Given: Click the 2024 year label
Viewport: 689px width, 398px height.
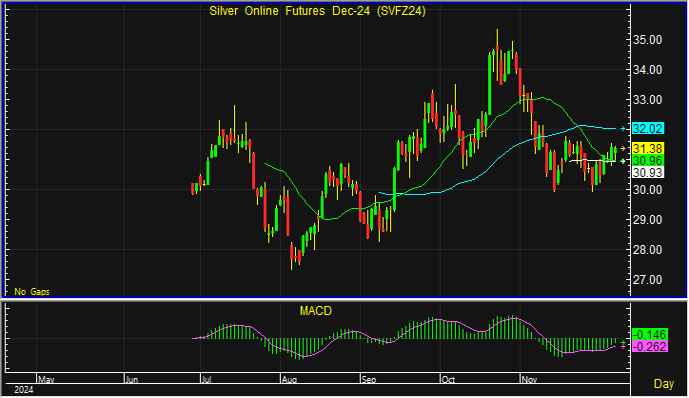Looking at the screenshot, I should click(24, 390).
